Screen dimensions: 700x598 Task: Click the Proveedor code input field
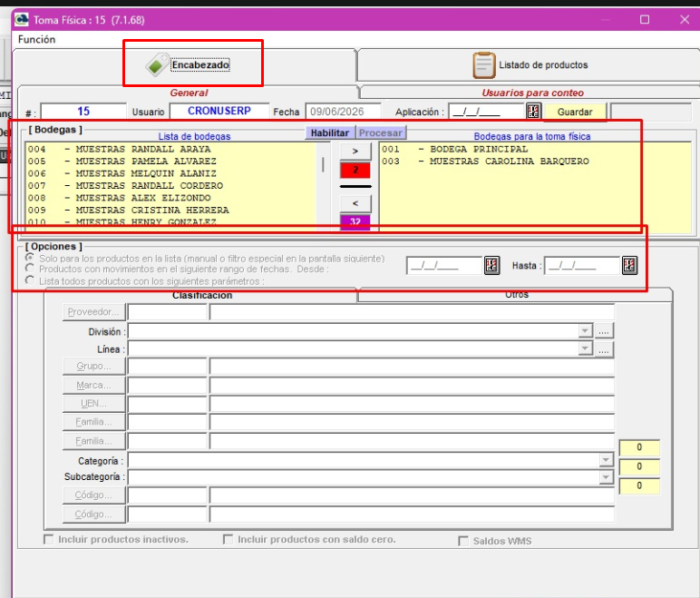[x=168, y=312]
